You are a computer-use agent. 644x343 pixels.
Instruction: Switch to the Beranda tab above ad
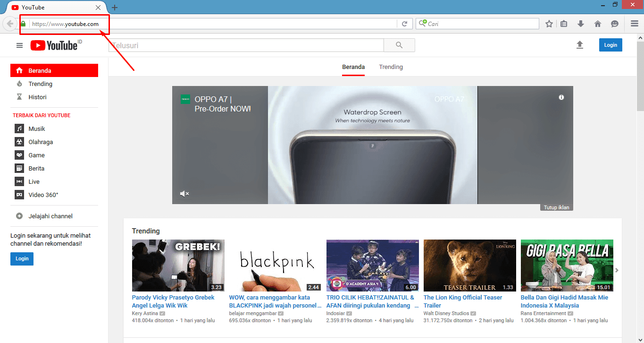[353, 67]
